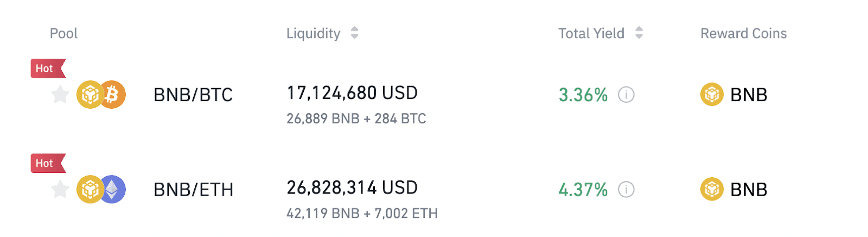Image resolution: width=868 pixels, height=237 pixels.
Task: Show info for 3.36% yield
Action: [x=626, y=95]
